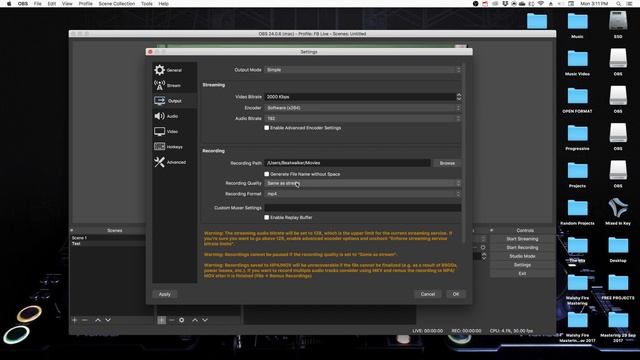
Task: Click Exit in Controls panel
Action: pyautogui.click(x=522, y=273)
